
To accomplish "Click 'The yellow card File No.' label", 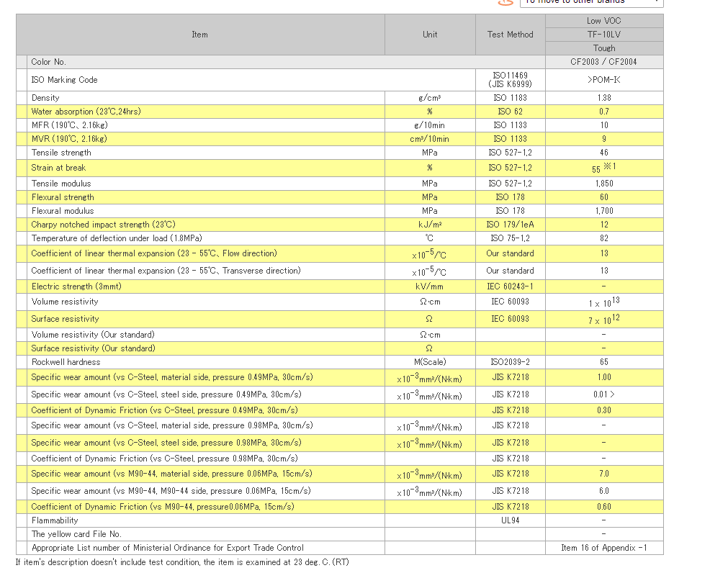I will (x=76, y=535).
